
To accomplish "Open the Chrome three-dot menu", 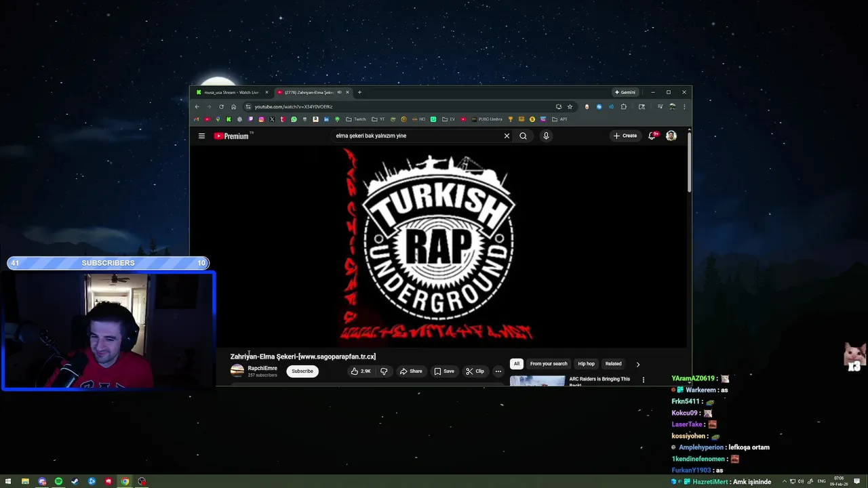I will point(684,106).
